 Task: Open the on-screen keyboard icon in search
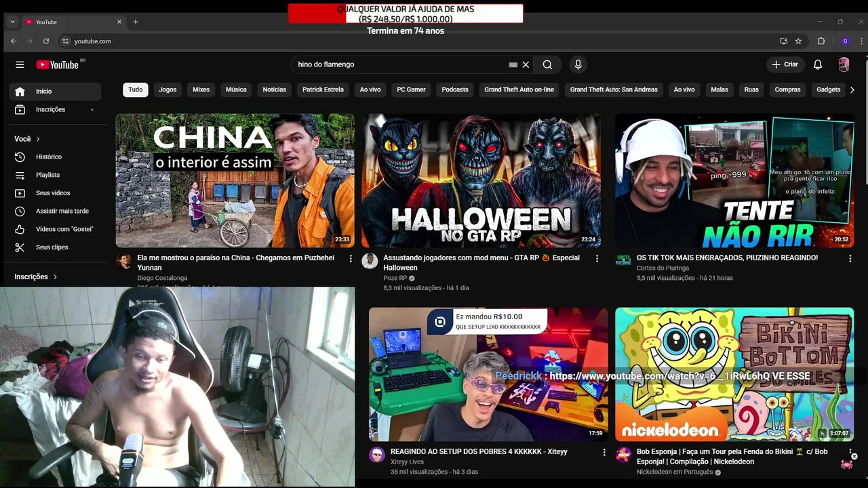pos(513,64)
